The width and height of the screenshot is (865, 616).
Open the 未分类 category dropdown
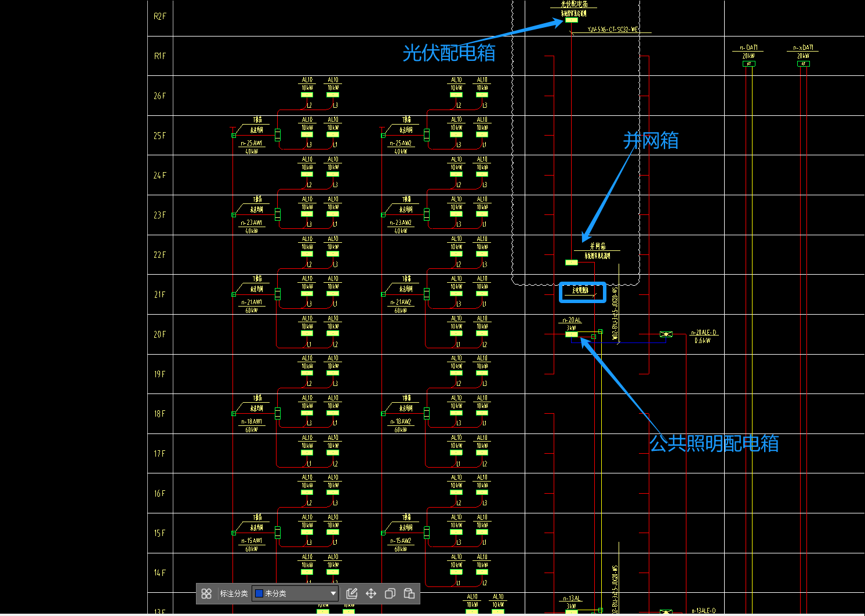pos(295,593)
